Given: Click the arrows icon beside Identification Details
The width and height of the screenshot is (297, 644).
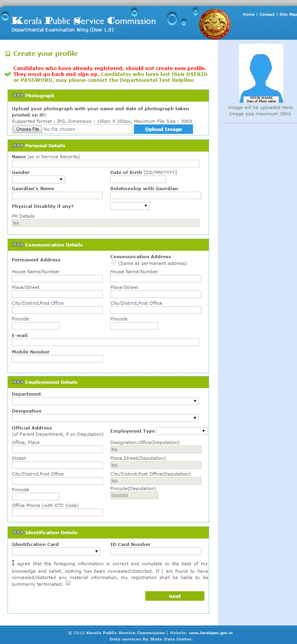Looking at the screenshot, I should click(18, 533).
